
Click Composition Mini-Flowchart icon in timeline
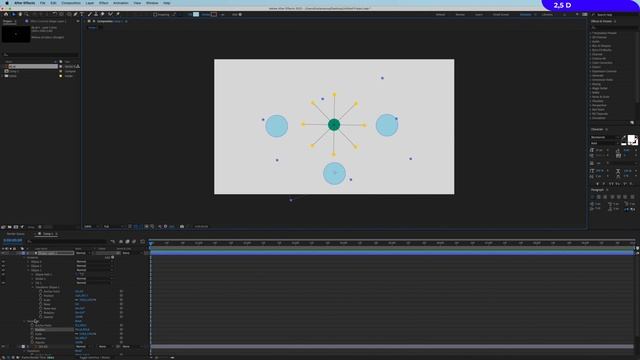[112, 241]
